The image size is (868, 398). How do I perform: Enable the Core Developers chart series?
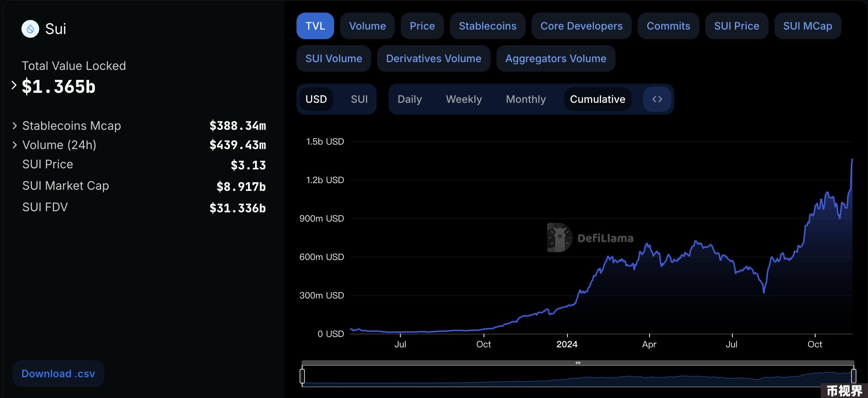[582, 26]
